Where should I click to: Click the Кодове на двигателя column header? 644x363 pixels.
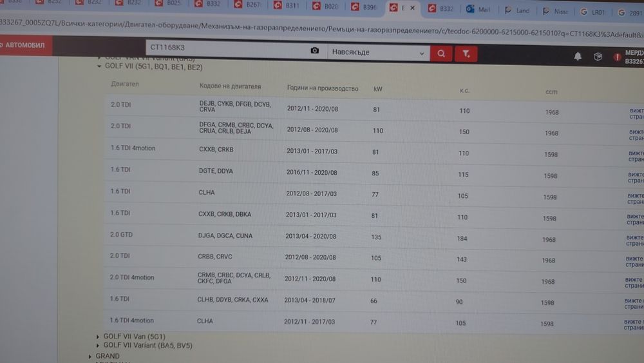(x=230, y=86)
